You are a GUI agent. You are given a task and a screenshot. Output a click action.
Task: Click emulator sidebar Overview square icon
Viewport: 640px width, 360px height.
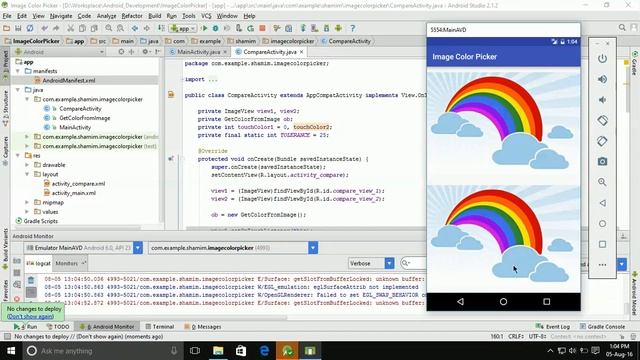point(602,244)
